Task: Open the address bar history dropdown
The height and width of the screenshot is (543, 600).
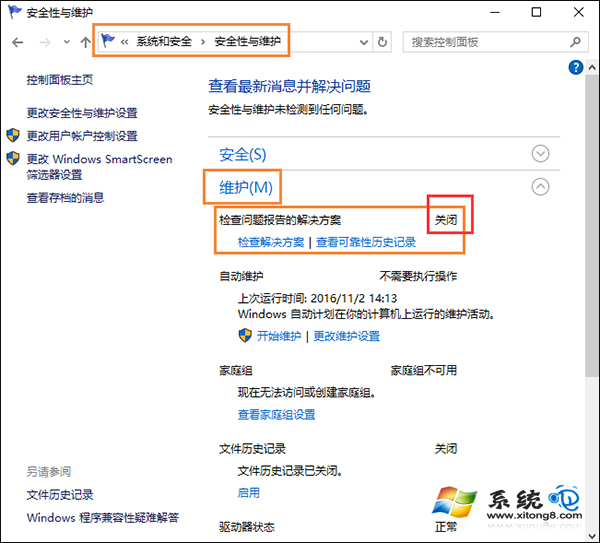Action: pyautogui.click(x=364, y=42)
